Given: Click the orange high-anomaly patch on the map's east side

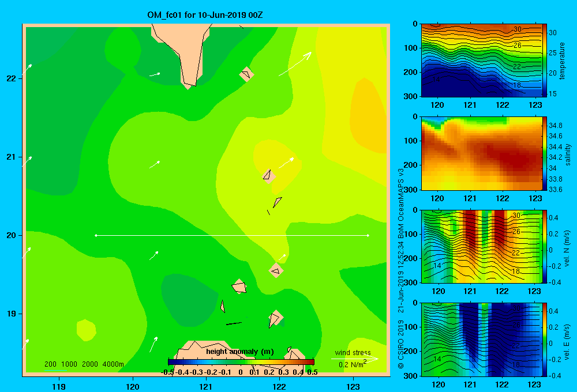Looking at the screenshot, I should coord(368,116).
